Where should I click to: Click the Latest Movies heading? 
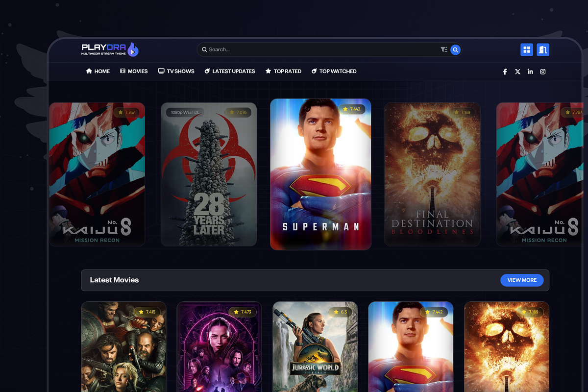[114, 280]
